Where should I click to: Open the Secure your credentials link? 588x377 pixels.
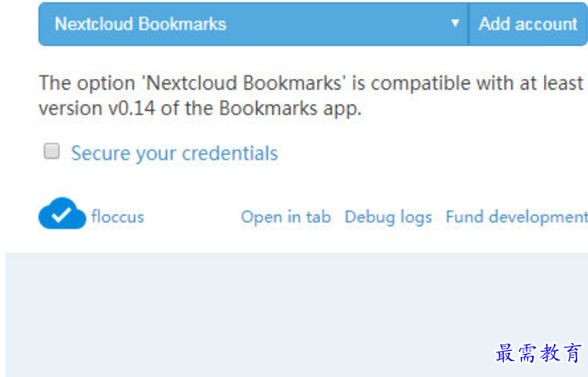175,153
